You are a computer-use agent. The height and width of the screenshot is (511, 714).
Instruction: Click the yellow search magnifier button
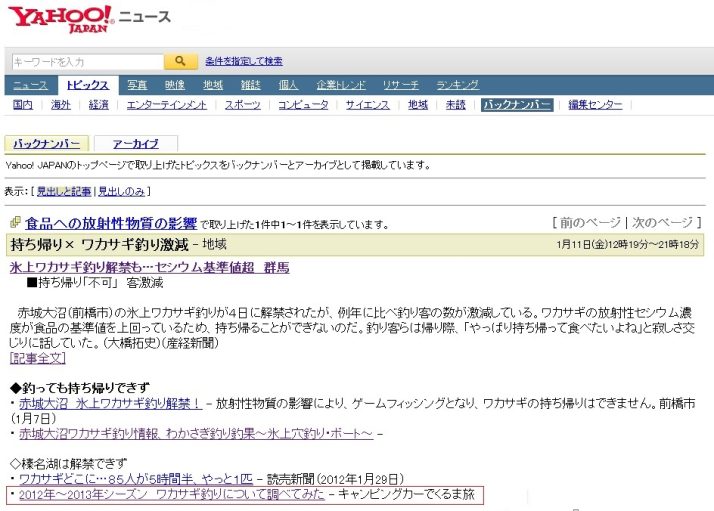click(x=180, y=62)
